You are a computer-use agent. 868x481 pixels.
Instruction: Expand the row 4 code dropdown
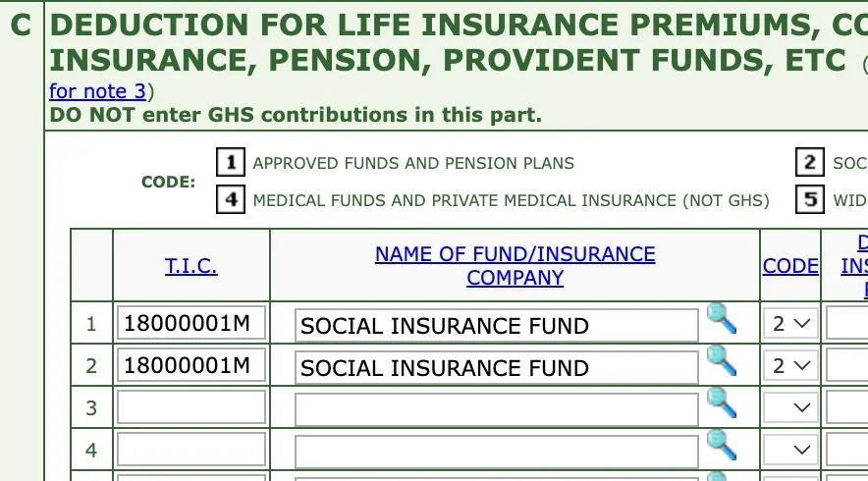(x=790, y=450)
